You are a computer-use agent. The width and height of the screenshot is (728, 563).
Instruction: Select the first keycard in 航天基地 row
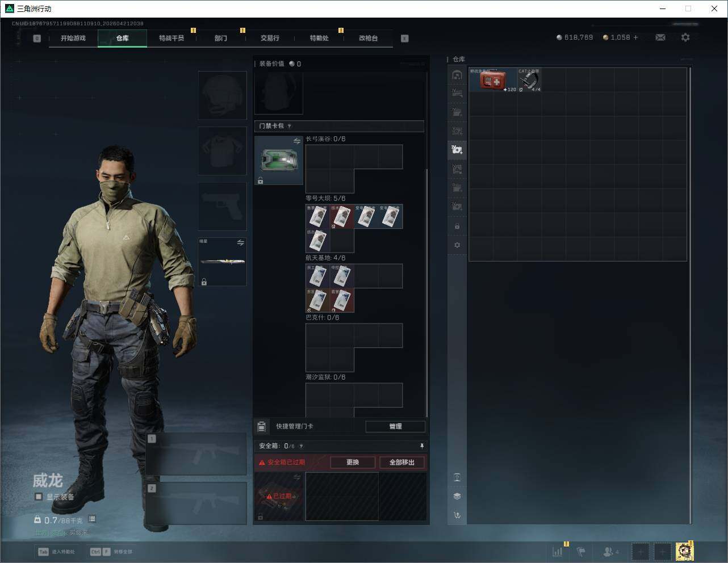tap(317, 276)
